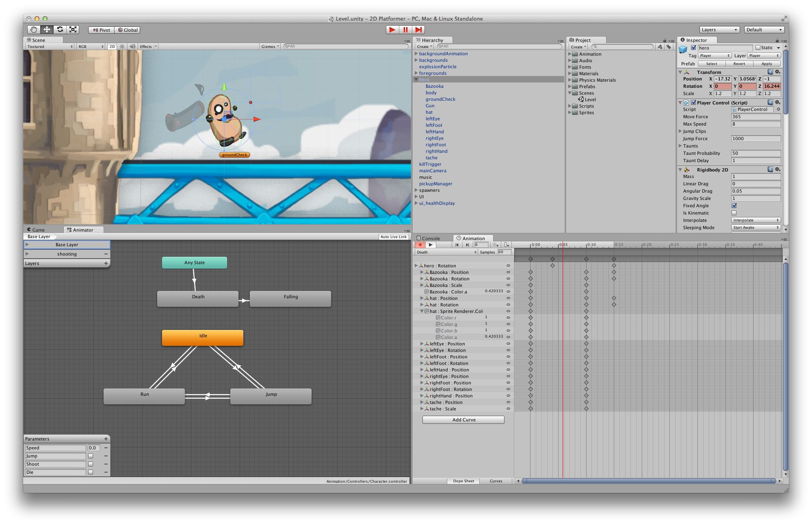Select the Rotate tool

click(x=60, y=30)
